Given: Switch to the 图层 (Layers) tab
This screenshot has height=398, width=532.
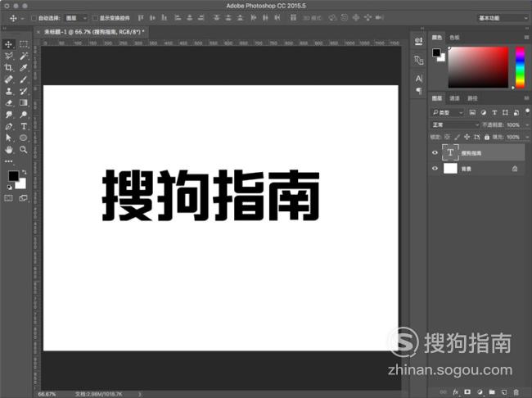Looking at the screenshot, I should tap(437, 98).
